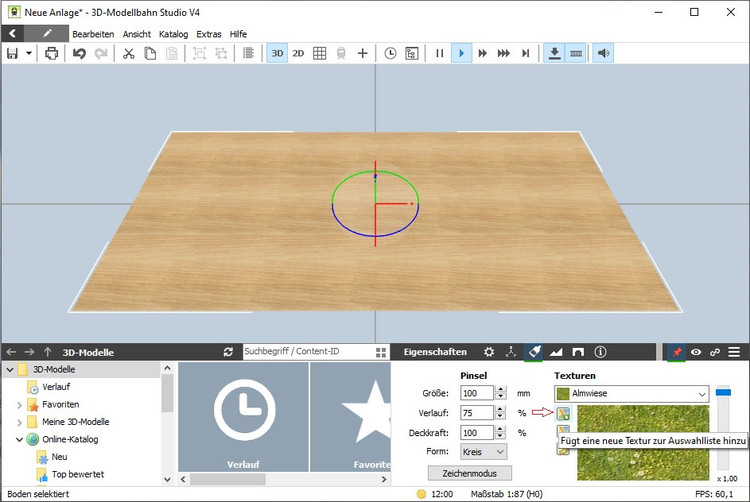Click the scissors cut icon

click(x=128, y=53)
